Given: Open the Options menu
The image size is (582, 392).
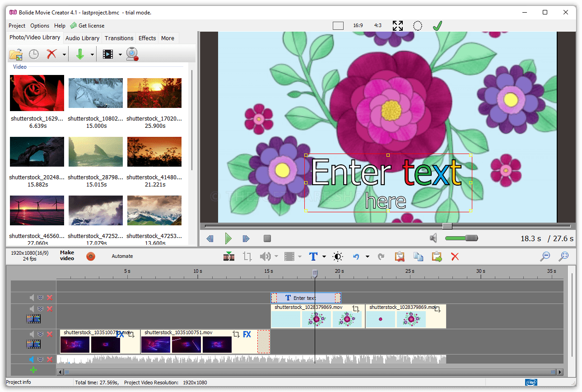Looking at the screenshot, I should click(40, 26).
